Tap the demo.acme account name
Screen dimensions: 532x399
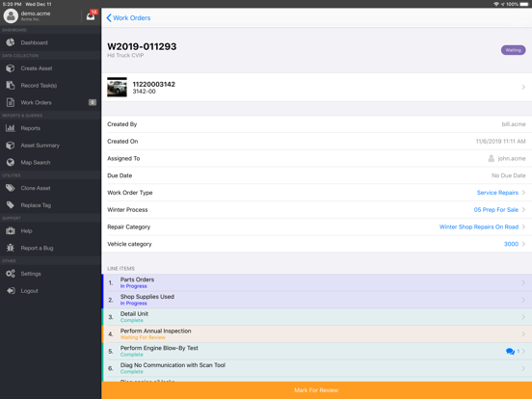pyautogui.click(x=36, y=13)
